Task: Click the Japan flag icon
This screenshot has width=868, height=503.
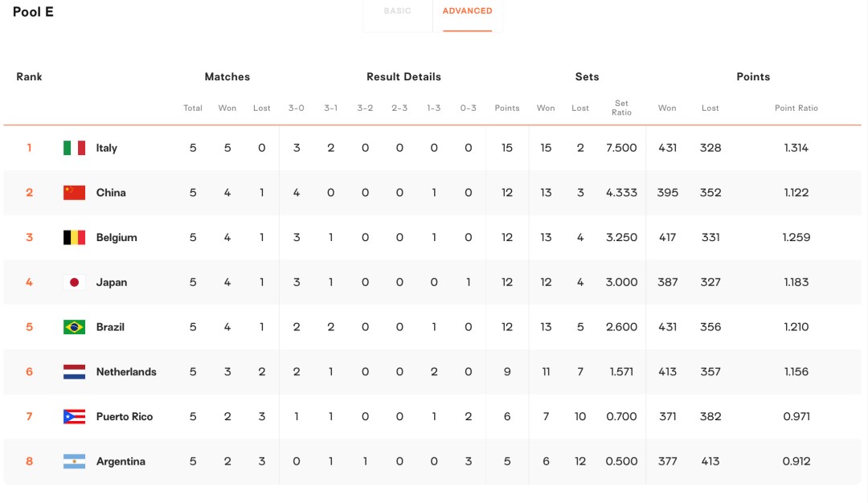Action: coord(74,283)
